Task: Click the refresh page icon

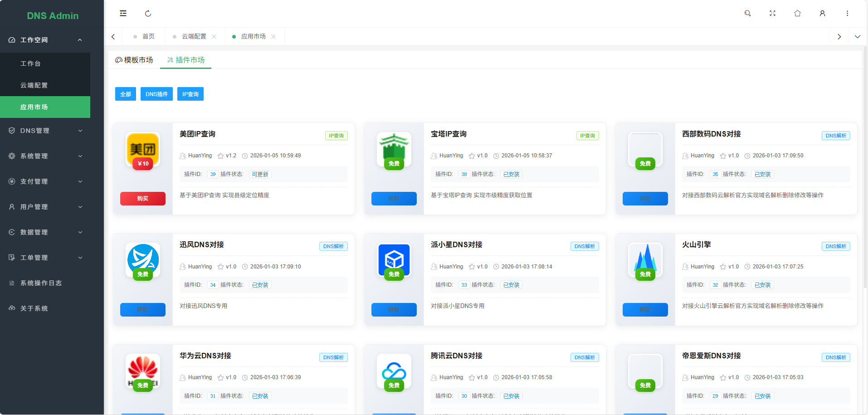Action: pyautogui.click(x=148, y=14)
